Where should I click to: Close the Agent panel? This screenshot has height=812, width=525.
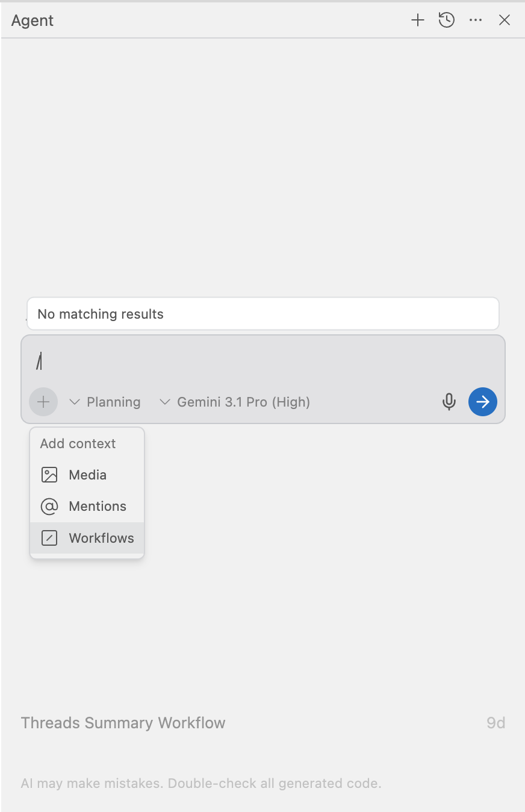pyautogui.click(x=505, y=20)
